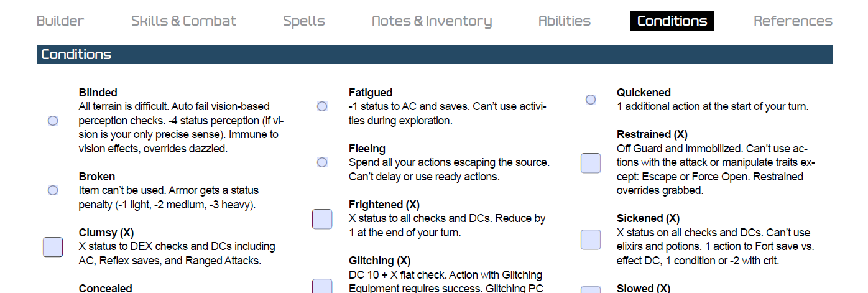This screenshot has height=293, width=868.
Task: Go to Notes & Inventory tab
Action: (x=432, y=21)
